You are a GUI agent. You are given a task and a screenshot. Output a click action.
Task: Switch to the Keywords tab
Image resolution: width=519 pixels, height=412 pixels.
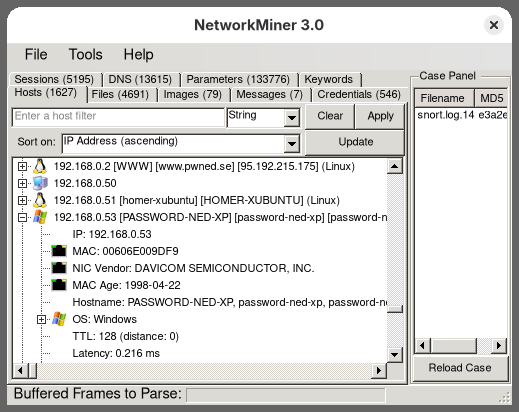[x=329, y=79]
